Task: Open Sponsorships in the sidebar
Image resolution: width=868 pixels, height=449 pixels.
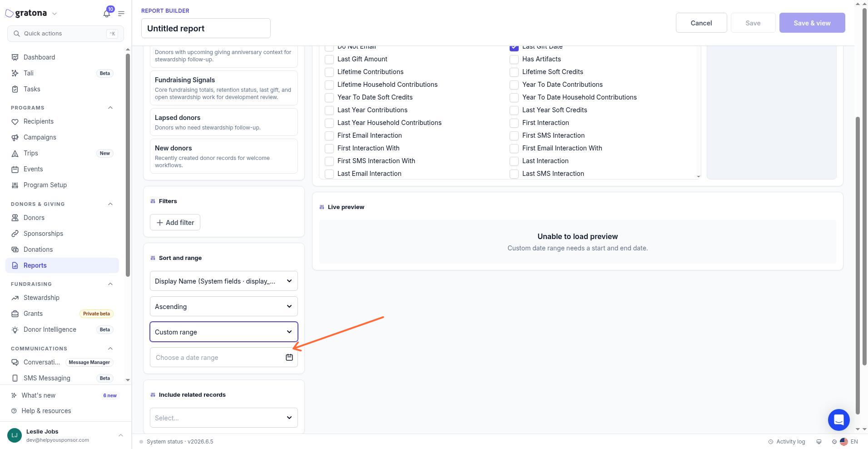Action: (62, 234)
